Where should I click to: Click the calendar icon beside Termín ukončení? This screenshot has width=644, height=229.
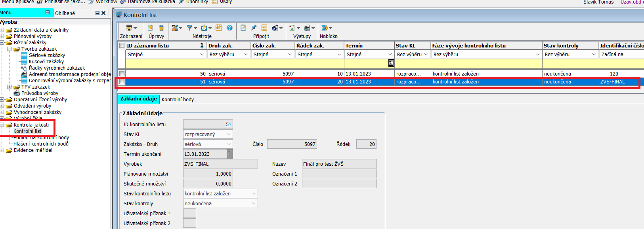(x=230, y=154)
